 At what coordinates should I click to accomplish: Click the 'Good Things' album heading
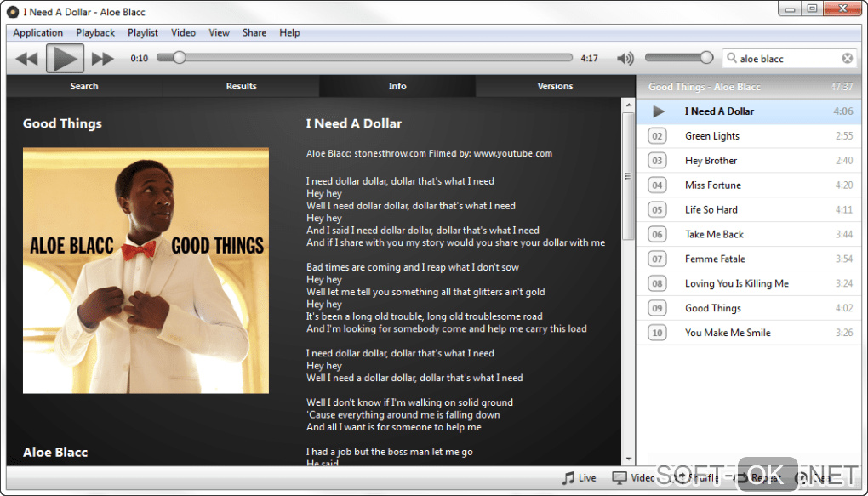[63, 123]
